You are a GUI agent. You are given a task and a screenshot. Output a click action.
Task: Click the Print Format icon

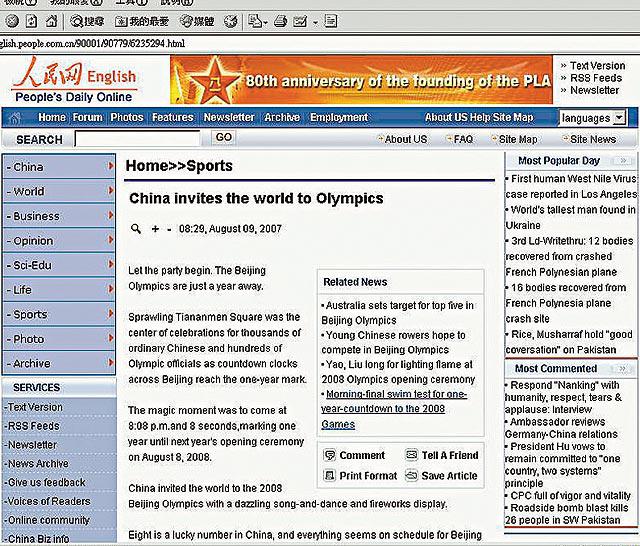[329, 475]
